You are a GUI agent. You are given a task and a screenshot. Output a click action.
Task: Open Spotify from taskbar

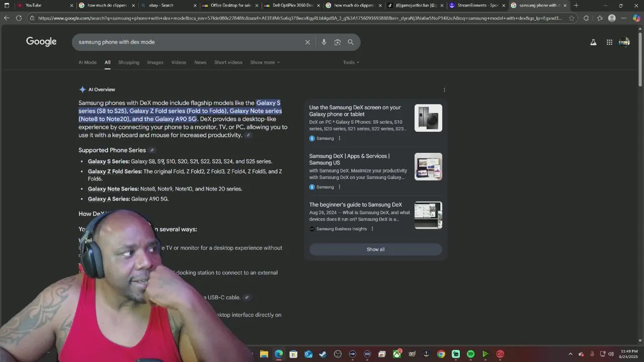470,354
